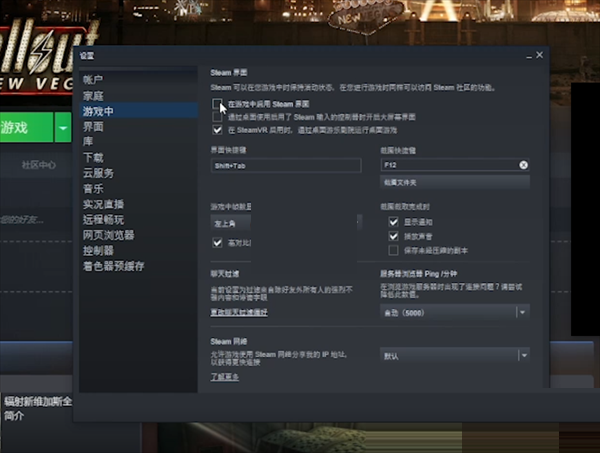Open the 更改聊天过滤偏好 link
The width and height of the screenshot is (600, 453).
tap(239, 313)
